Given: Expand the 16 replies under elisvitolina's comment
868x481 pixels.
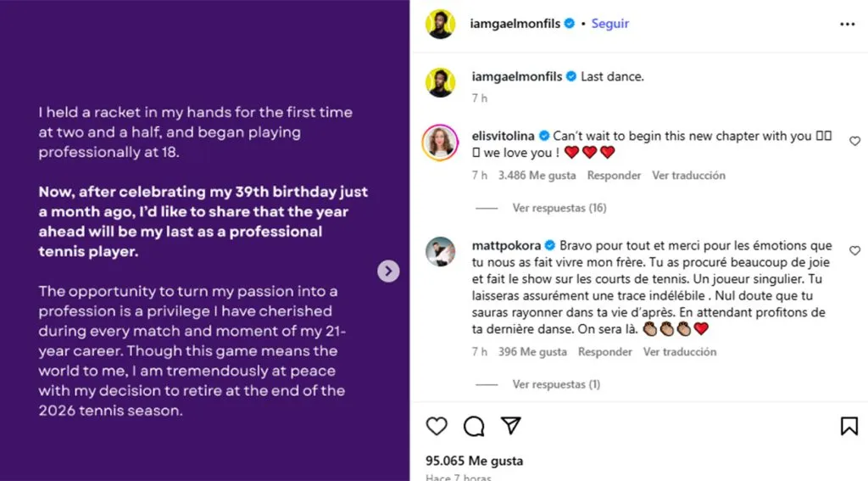Looking at the screenshot, I should tap(559, 208).
